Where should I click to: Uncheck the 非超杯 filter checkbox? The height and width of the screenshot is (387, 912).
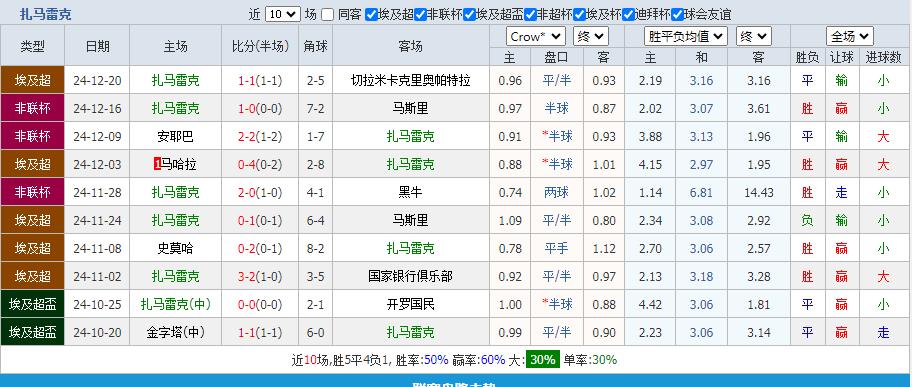pyautogui.click(x=530, y=15)
